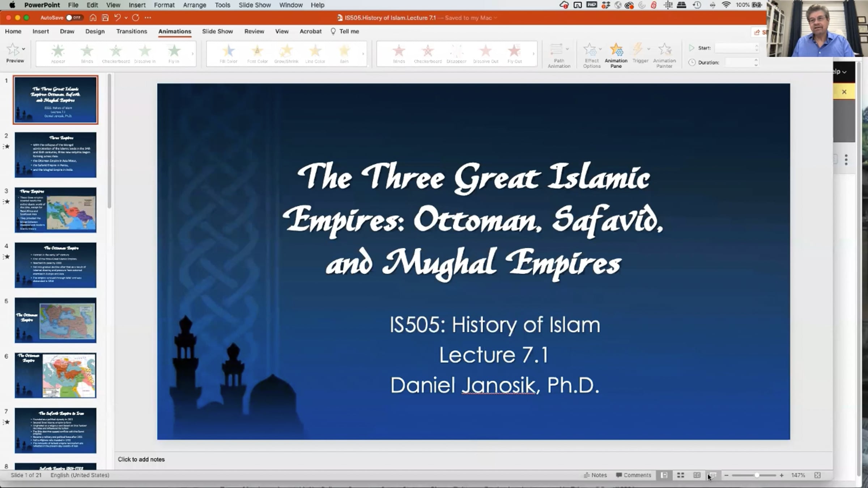Toggle Comments pane in status bar
The image size is (868, 488).
pos(633,475)
